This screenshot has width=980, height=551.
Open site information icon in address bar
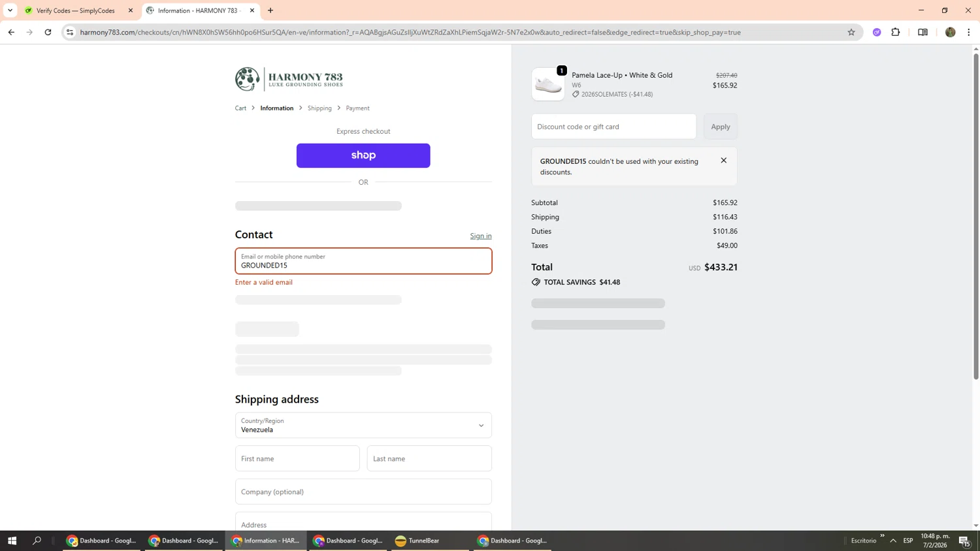[x=70, y=32]
